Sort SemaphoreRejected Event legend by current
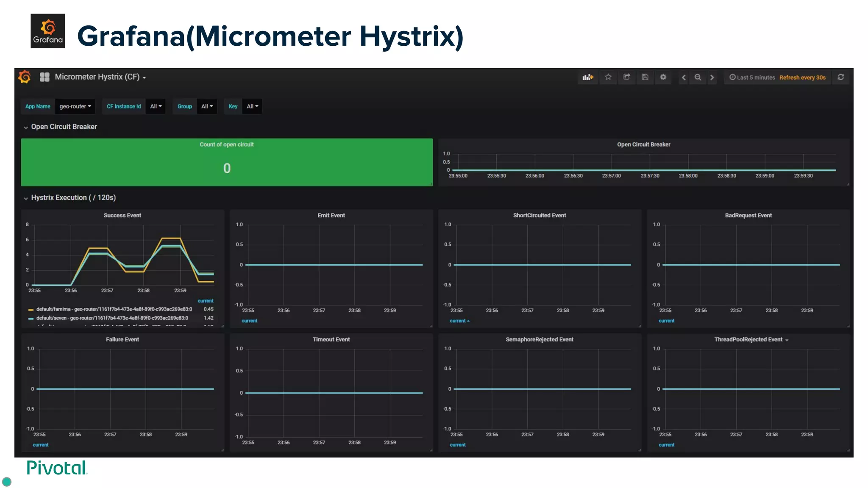 click(x=458, y=445)
